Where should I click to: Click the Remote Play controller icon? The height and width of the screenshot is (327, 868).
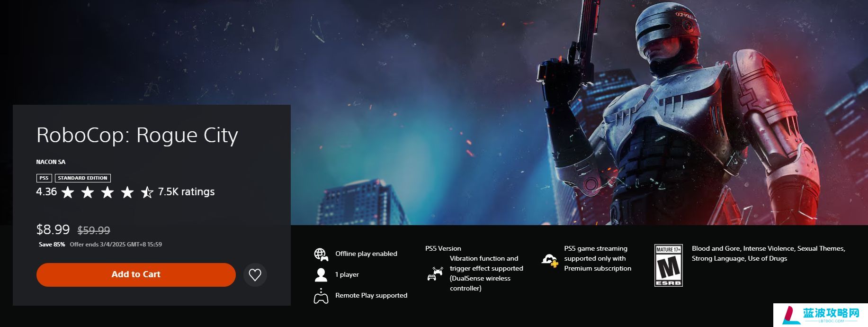321,296
